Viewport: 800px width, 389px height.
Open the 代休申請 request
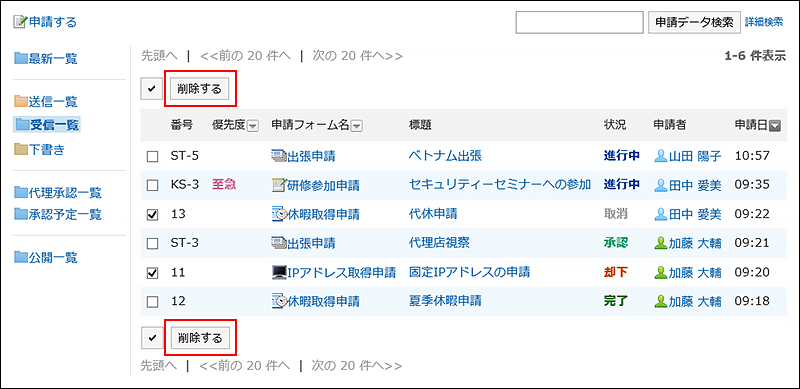[433, 214]
